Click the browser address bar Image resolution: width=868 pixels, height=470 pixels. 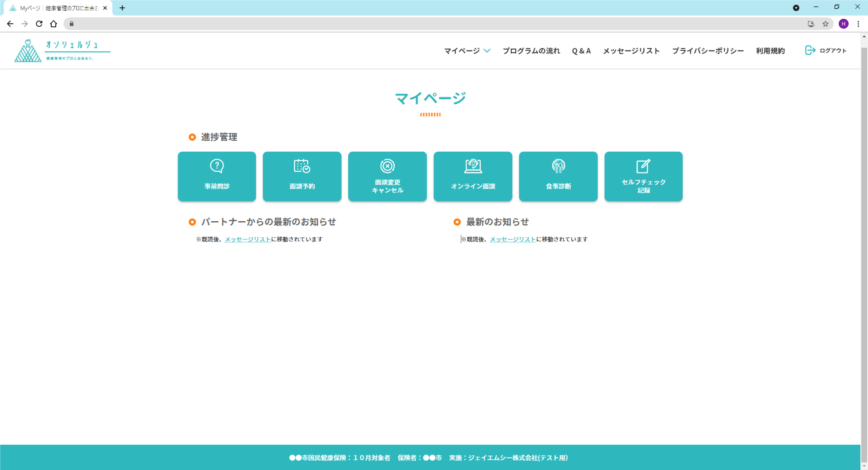coord(404,23)
